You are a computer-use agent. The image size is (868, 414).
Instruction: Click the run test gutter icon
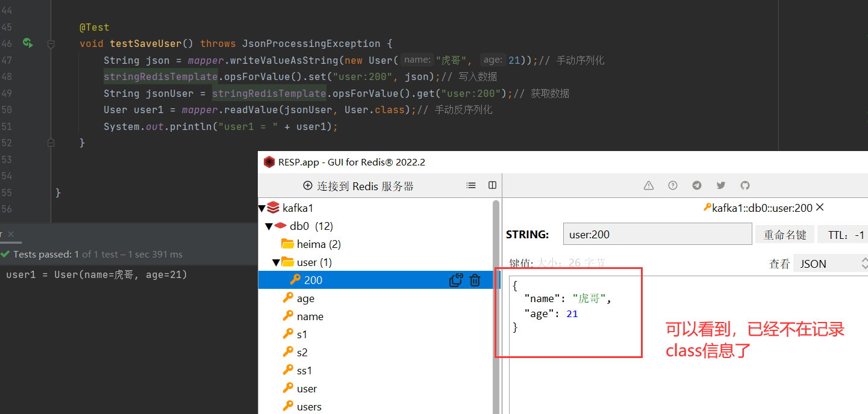click(27, 43)
